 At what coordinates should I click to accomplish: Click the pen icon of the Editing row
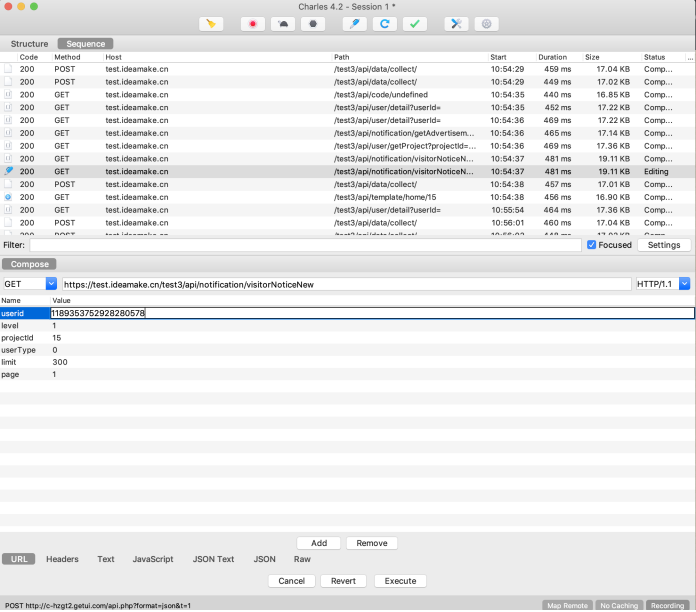coord(8,171)
